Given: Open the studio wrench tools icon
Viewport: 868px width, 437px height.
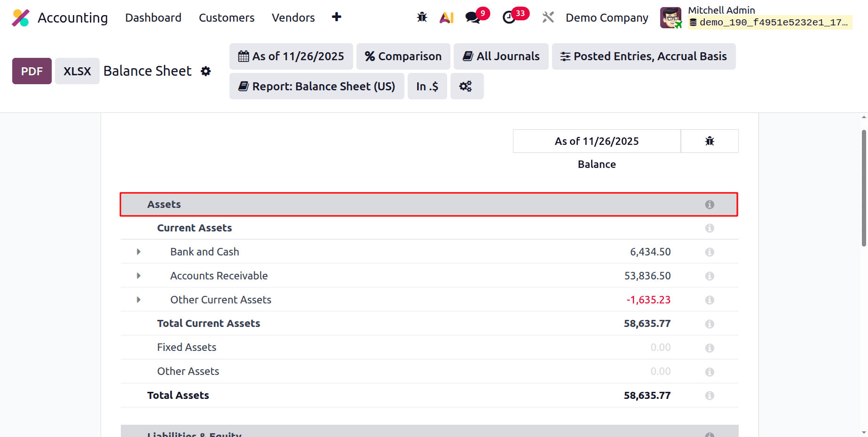Looking at the screenshot, I should click(548, 17).
